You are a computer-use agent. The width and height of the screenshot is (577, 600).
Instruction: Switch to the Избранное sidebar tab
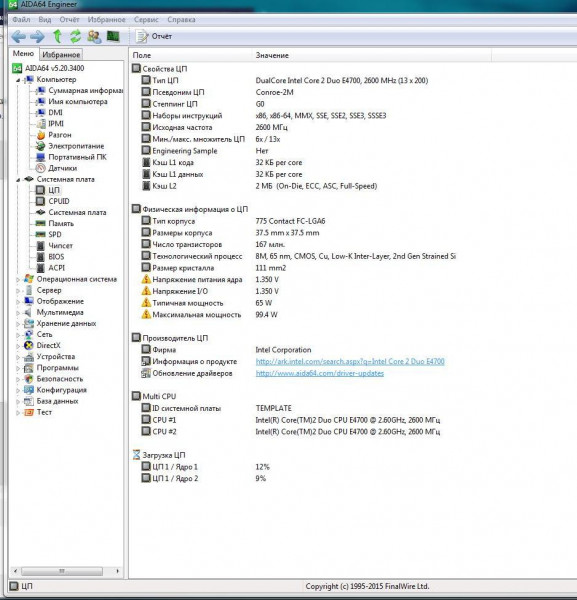(x=61, y=55)
